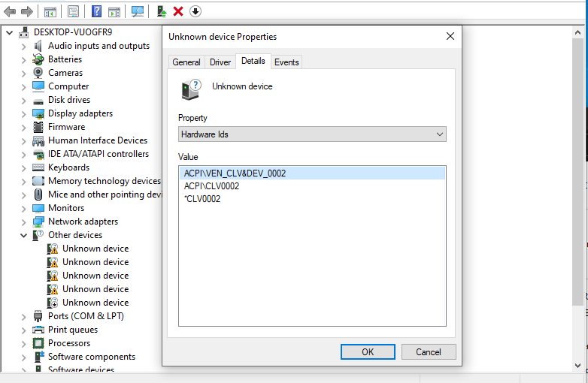Screen dimensions: 588x383
Task: Click the Update device driver icon
Action: [162, 11]
